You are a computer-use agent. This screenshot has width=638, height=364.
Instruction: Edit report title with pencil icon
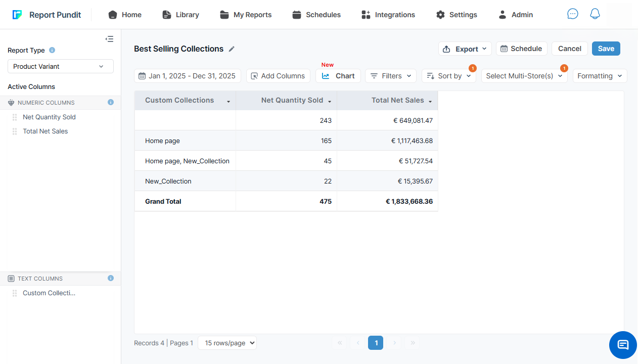point(232,49)
